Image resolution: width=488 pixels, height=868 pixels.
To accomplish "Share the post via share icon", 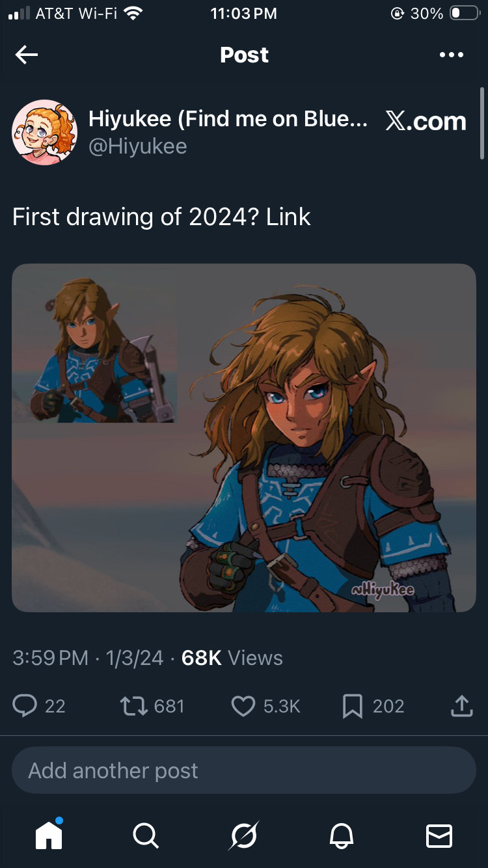I will pos(461,706).
